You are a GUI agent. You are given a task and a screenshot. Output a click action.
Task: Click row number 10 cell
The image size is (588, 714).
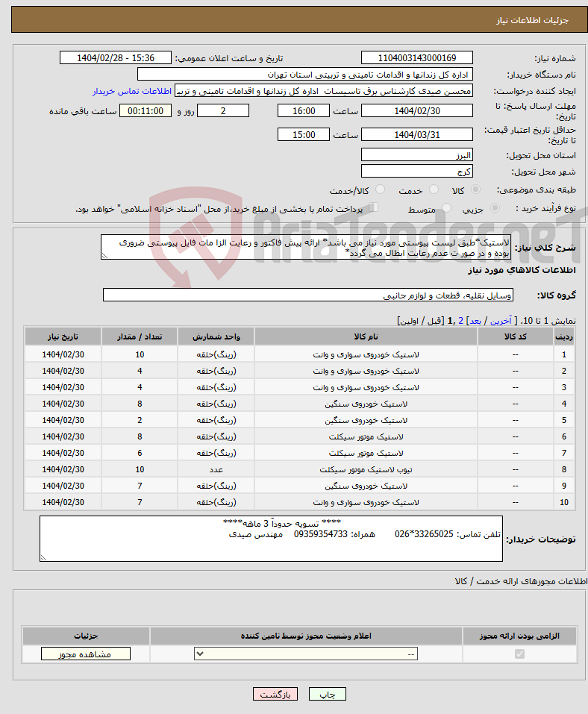coord(564,502)
